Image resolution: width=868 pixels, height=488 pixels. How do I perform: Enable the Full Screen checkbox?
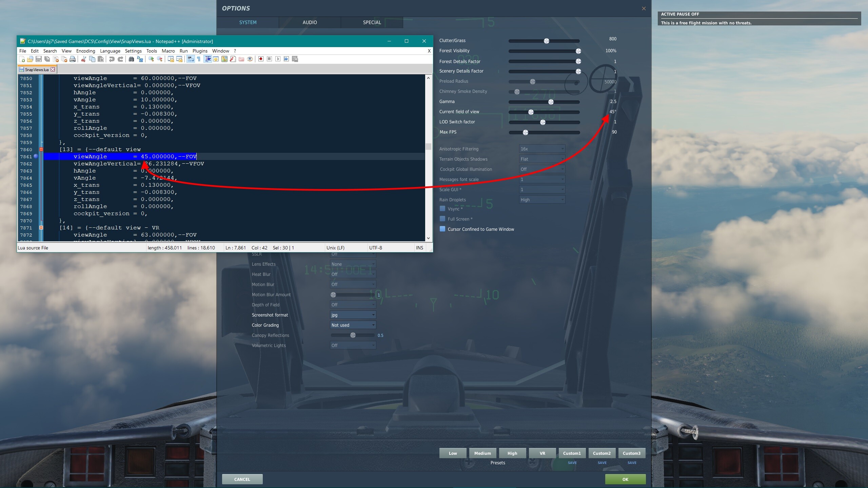(x=442, y=219)
